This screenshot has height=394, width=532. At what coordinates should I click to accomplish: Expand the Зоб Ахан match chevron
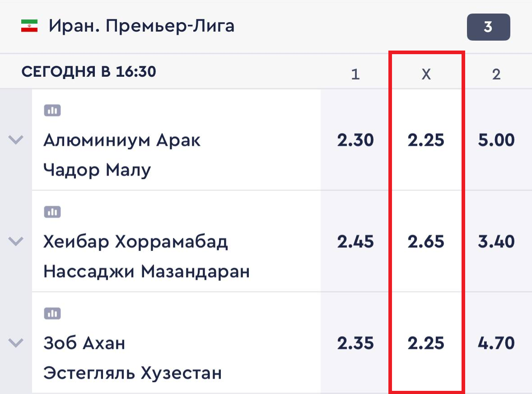[16, 343]
